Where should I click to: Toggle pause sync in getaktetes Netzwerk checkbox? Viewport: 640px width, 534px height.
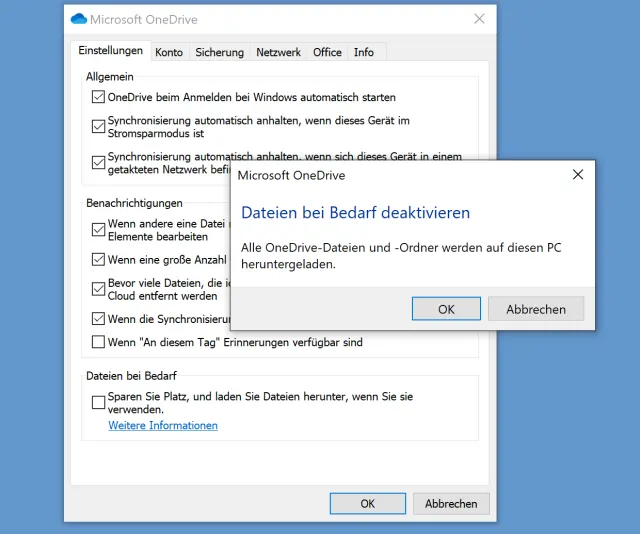[98, 162]
